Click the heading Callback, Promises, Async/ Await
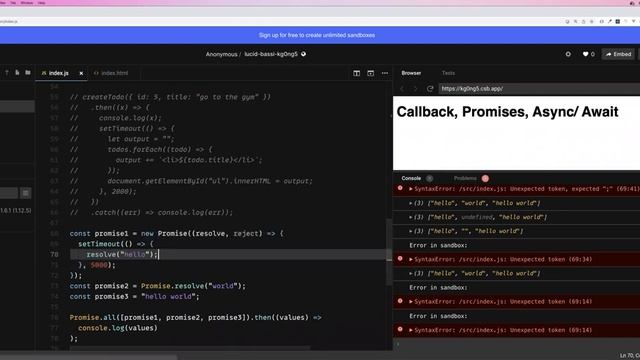Image resolution: width=640 pixels, height=360 pixels. click(507, 112)
